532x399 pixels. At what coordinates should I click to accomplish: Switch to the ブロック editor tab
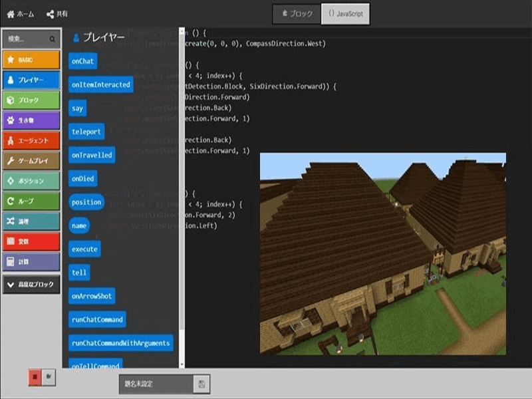click(297, 14)
